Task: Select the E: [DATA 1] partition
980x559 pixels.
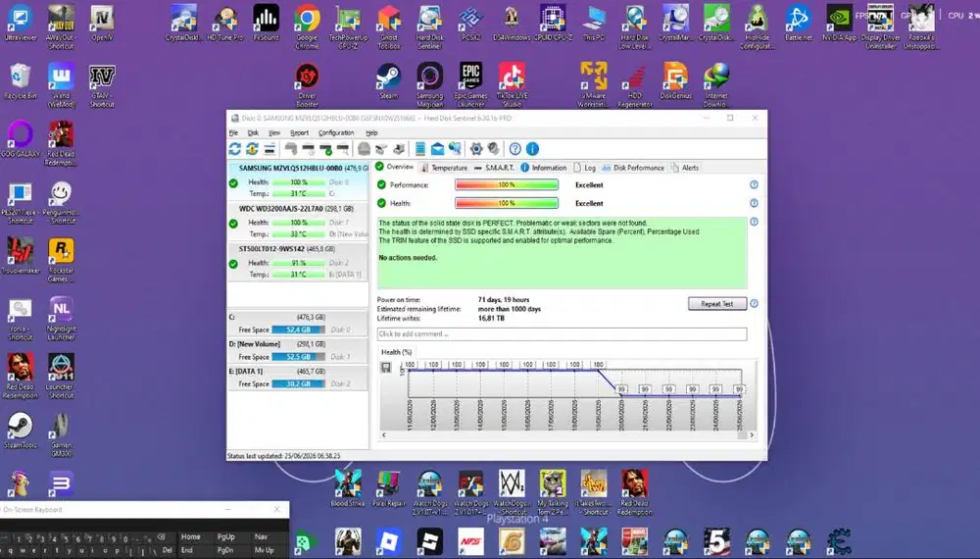Action: (x=298, y=378)
